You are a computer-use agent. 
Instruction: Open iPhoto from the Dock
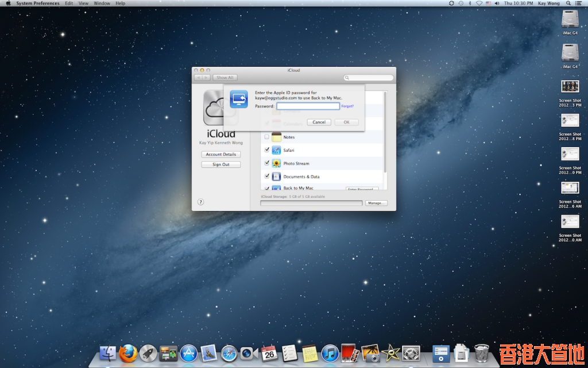coord(370,354)
